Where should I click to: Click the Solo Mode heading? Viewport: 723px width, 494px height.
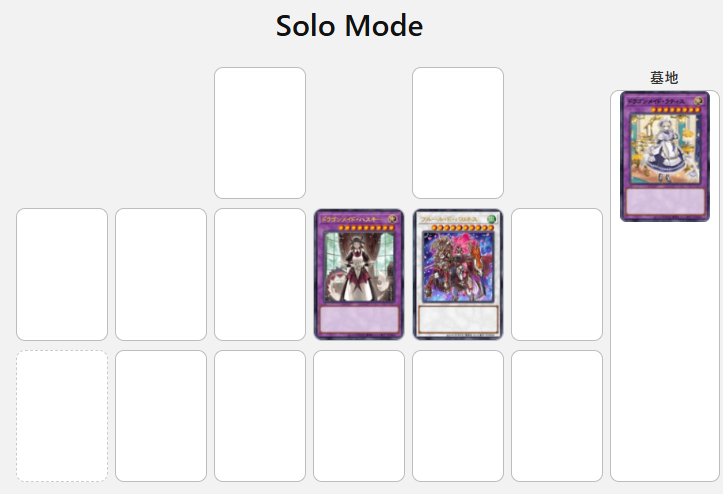pyautogui.click(x=349, y=26)
